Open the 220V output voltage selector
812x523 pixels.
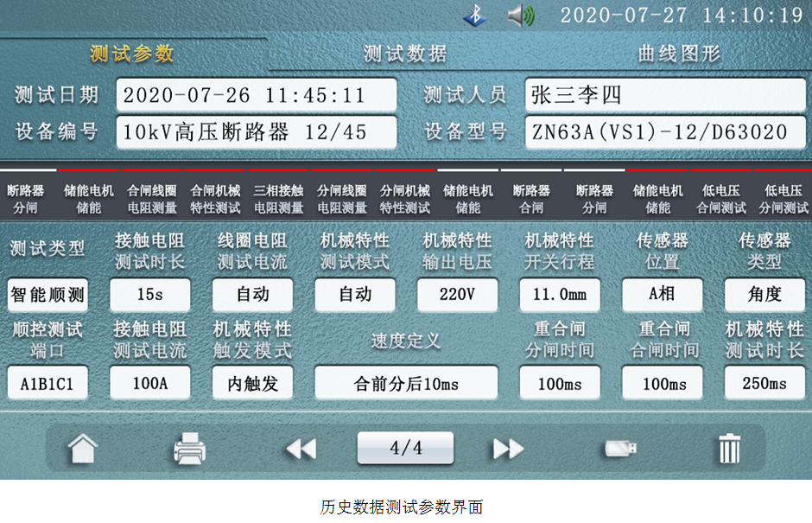(x=457, y=295)
